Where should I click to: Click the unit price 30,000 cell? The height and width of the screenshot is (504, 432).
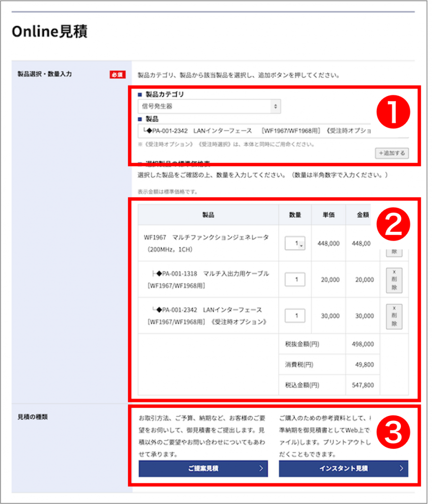click(330, 316)
